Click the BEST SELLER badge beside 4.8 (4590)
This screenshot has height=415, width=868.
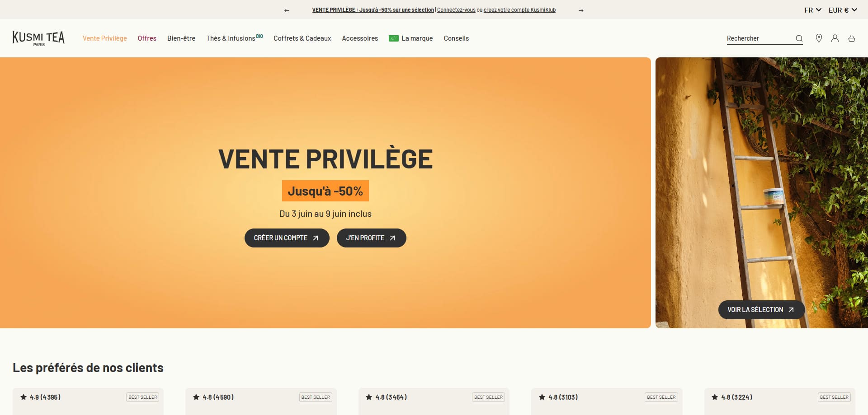[316, 397]
